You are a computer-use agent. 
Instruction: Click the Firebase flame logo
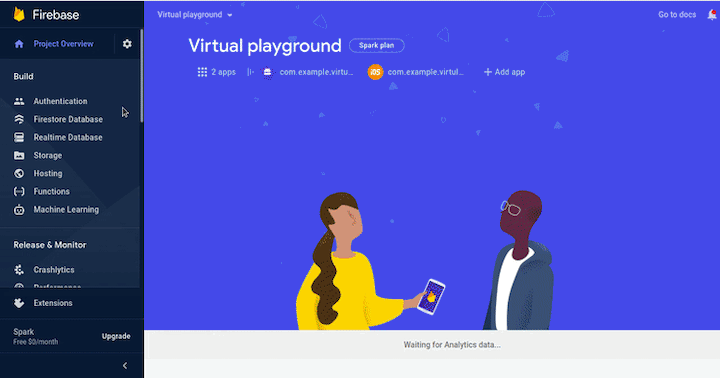point(19,14)
